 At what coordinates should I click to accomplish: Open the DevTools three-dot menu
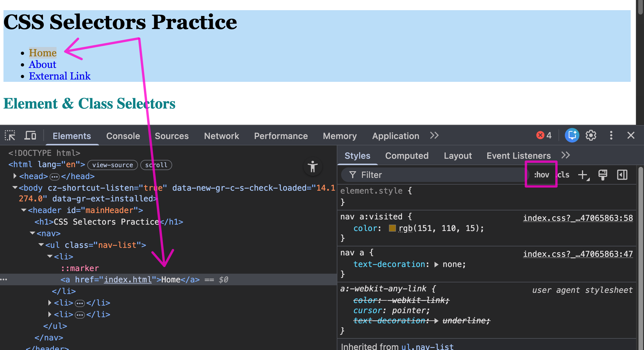611,136
